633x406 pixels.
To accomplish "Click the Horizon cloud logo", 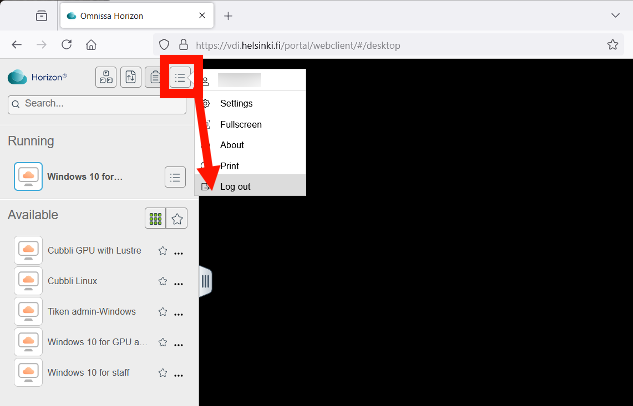I will 17,77.
